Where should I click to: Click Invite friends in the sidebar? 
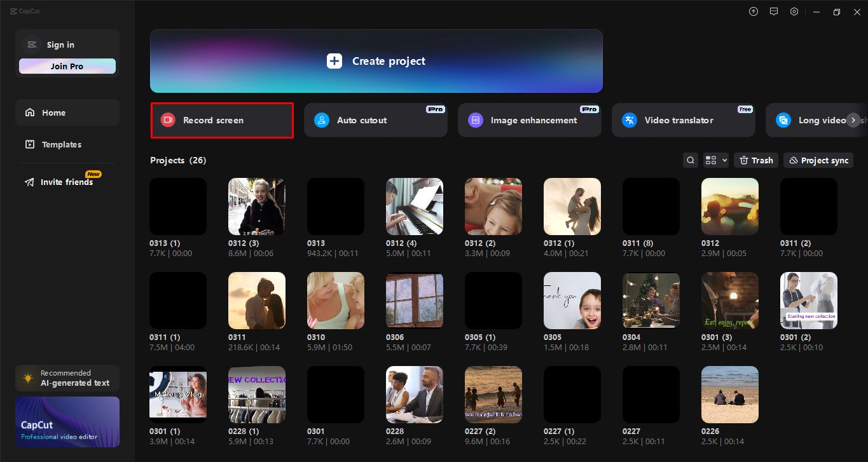click(65, 182)
